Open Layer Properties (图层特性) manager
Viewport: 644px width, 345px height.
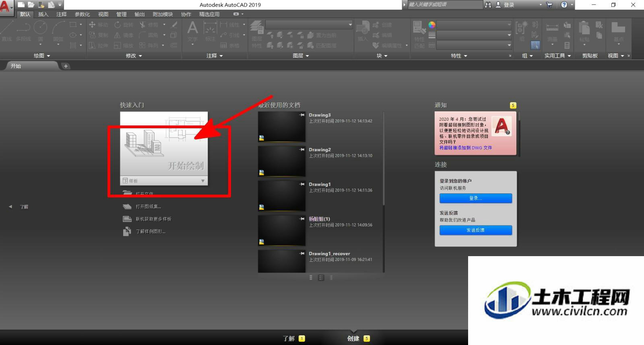click(257, 34)
